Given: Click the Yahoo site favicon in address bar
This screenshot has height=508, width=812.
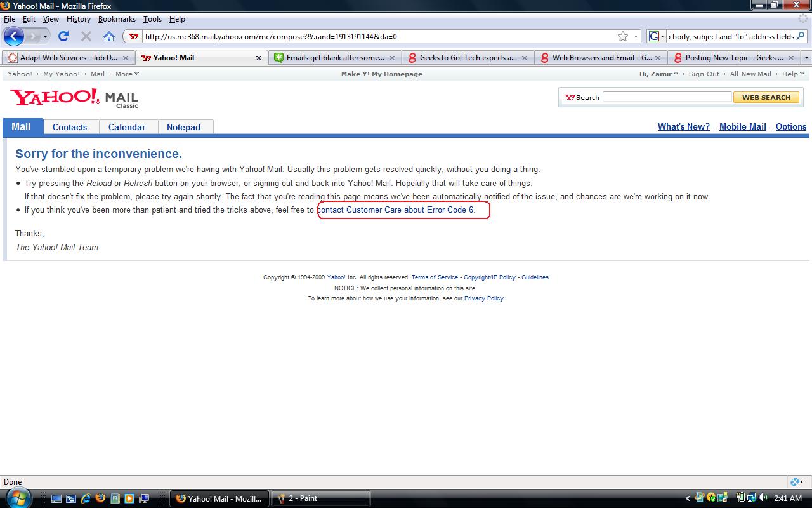Looking at the screenshot, I should (x=133, y=36).
